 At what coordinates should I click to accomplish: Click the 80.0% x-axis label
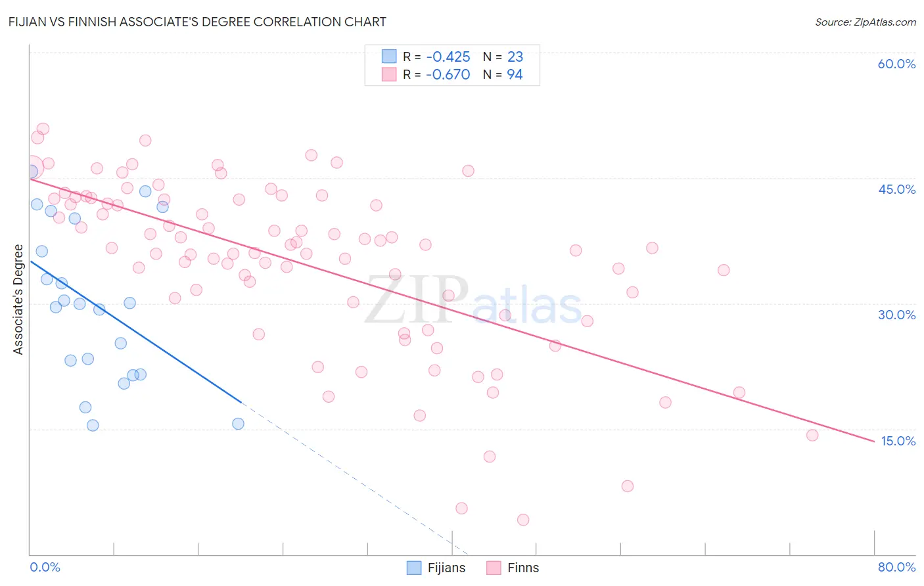pos(896,567)
